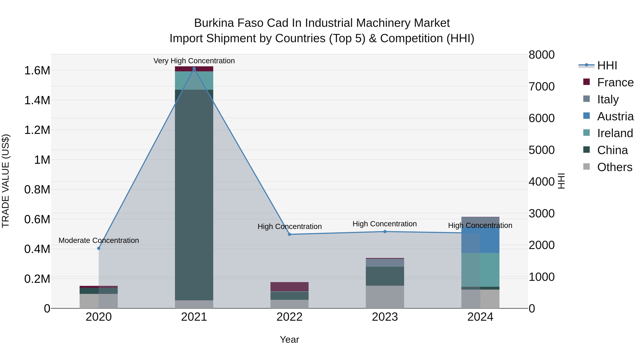Click Others gray legend swatch
Image resolution: width=644 pixels, height=362 pixels.
click(x=587, y=166)
